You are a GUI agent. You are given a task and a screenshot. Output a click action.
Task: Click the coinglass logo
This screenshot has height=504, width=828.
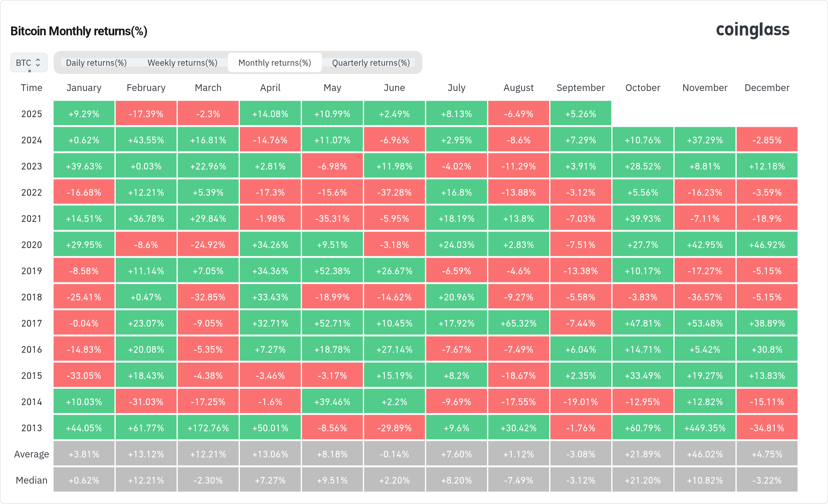pos(753,30)
